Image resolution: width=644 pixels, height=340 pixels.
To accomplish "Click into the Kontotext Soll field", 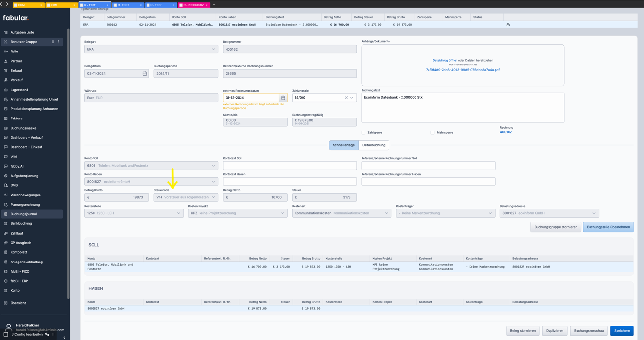I will coord(289,166).
